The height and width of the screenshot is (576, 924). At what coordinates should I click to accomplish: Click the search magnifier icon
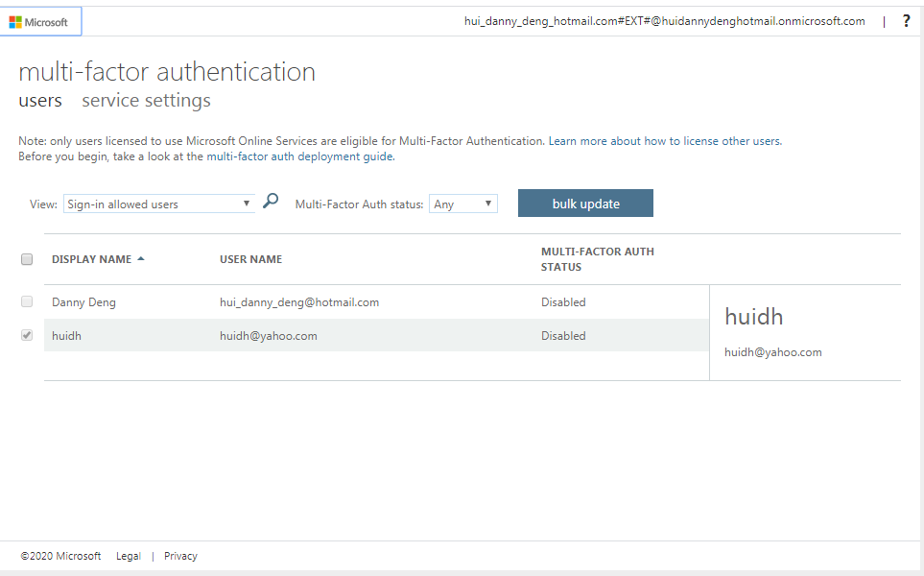tap(270, 202)
